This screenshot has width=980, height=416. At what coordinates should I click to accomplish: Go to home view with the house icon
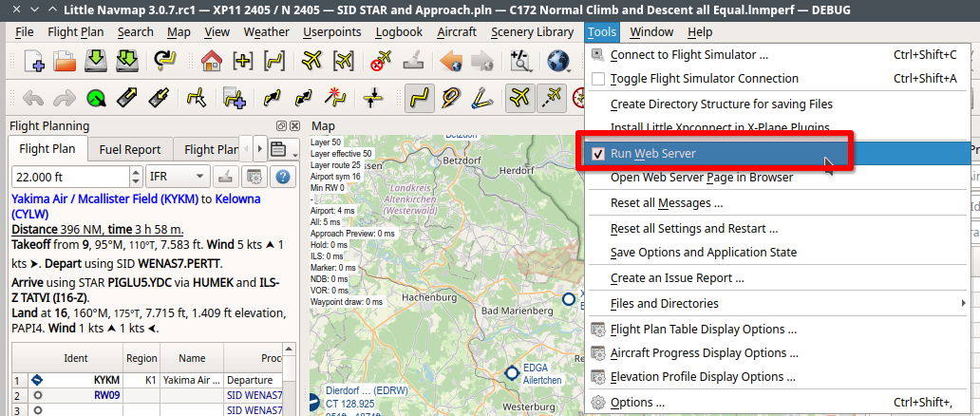tap(212, 62)
